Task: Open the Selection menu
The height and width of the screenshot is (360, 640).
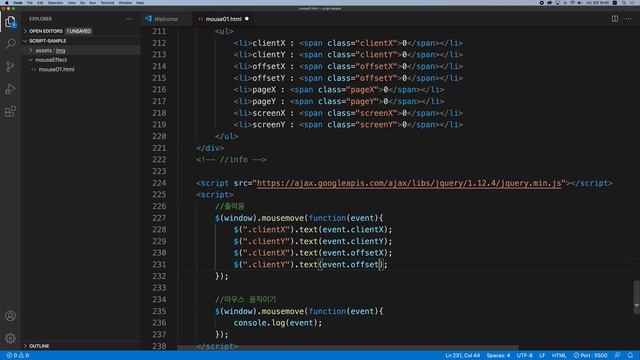Action: (56, 2)
